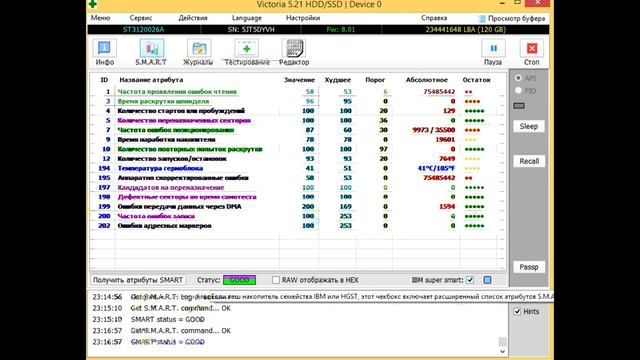The image size is (640, 360).
Task: Select attribute row Время раскрутки шпинделя
Action: click(298, 101)
